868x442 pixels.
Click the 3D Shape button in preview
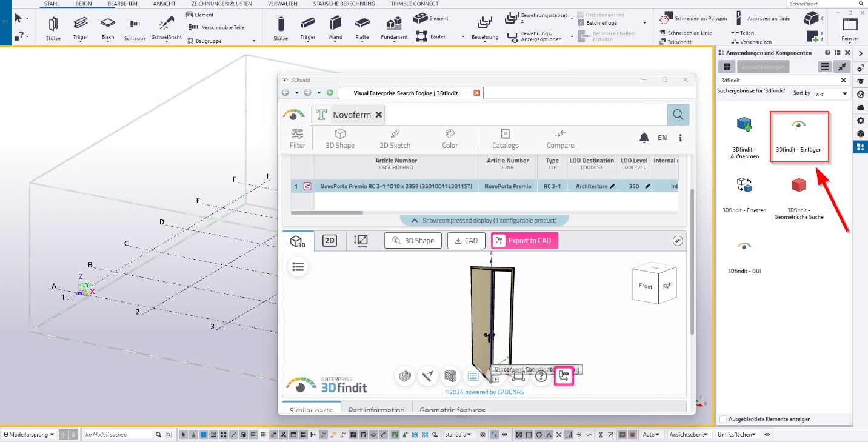(413, 241)
